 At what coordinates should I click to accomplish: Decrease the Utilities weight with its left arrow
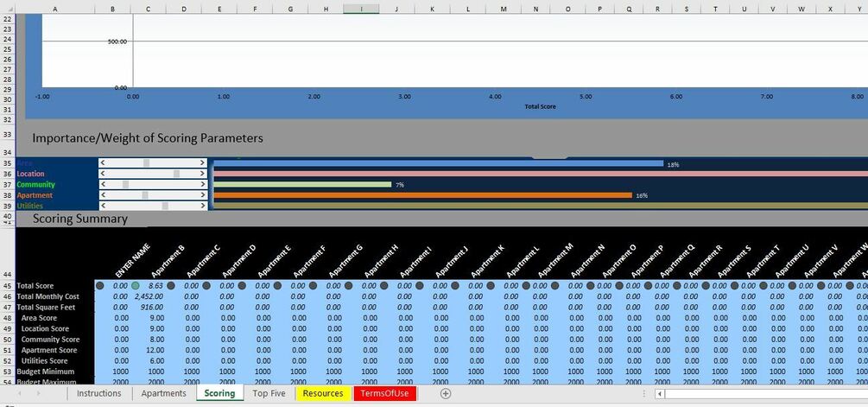coord(103,206)
